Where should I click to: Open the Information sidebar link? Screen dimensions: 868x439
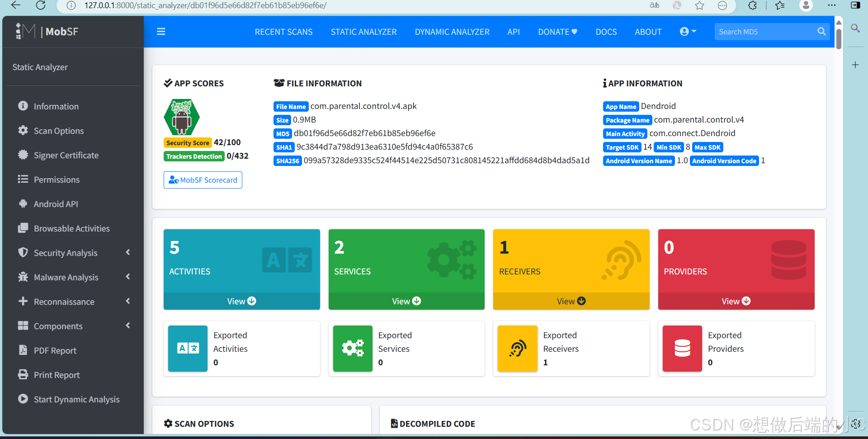click(x=56, y=106)
